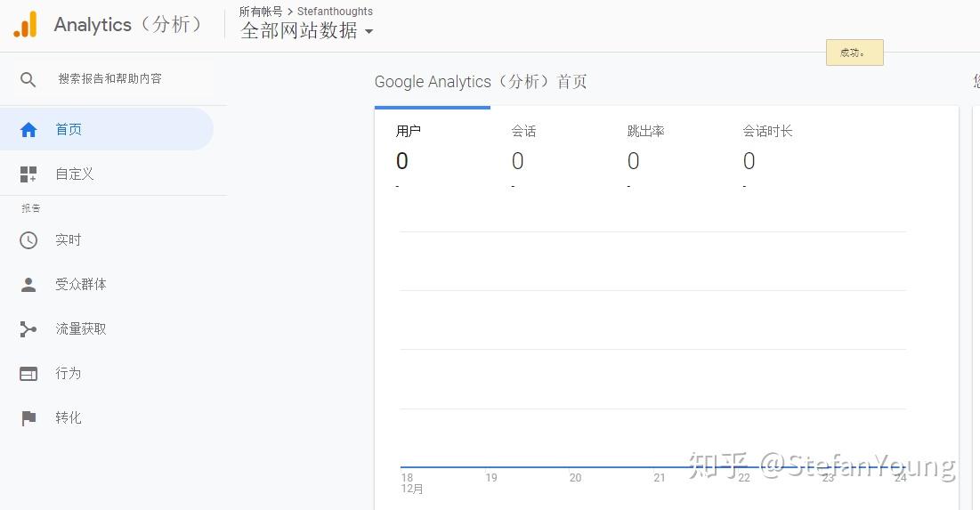
Task: Click the person icon for 受众群体
Action: tap(28, 285)
